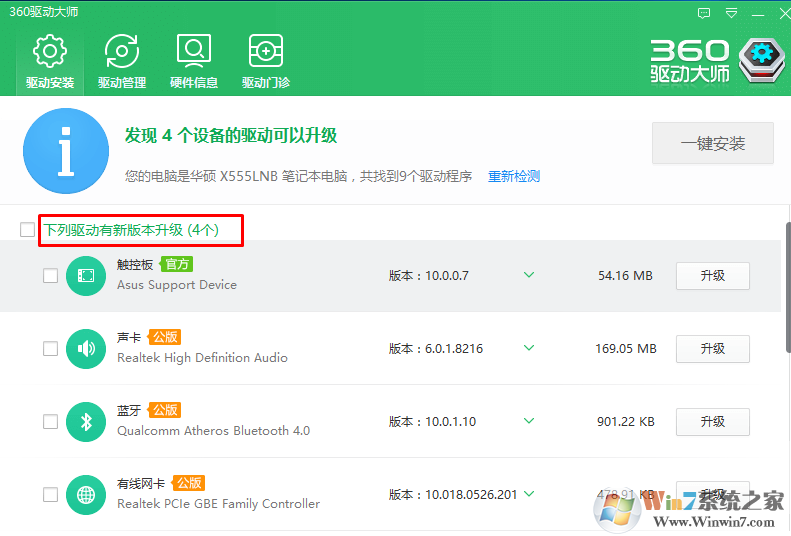The height and width of the screenshot is (536, 791).
Task: Click the 一键安装 button
Action: (x=713, y=144)
